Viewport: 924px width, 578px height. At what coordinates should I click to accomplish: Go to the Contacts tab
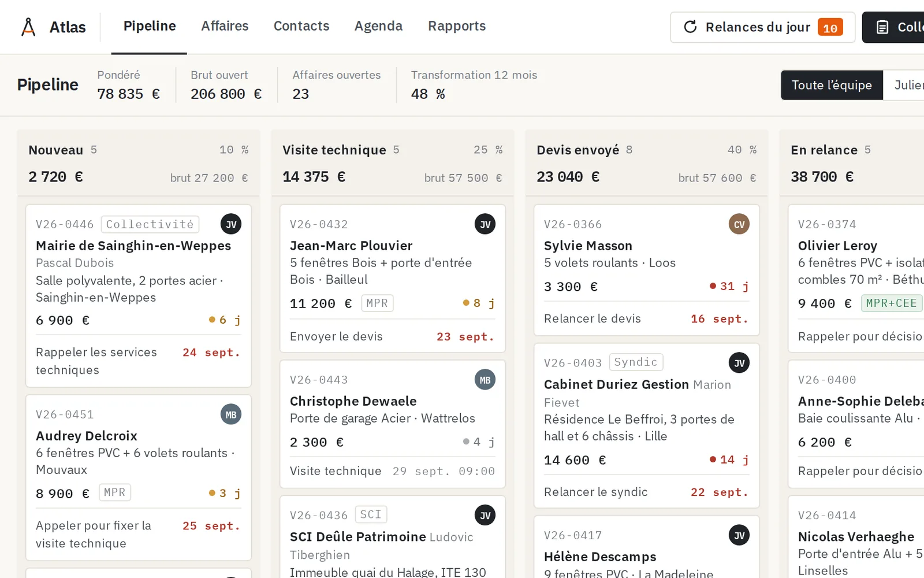click(301, 27)
